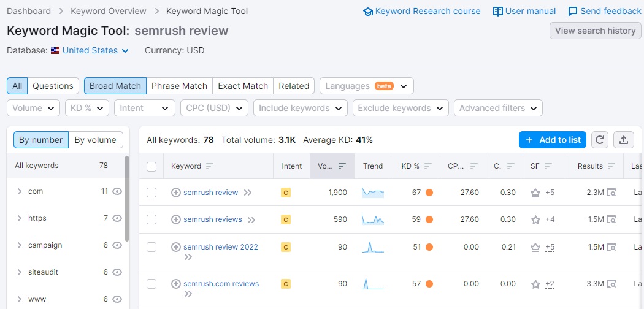Sort by Volume column sort icon
The image size is (644, 309).
pos(342,166)
